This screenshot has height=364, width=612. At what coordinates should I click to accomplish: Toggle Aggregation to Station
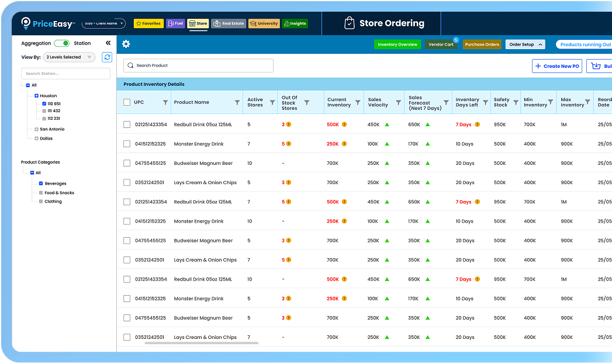click(x=63, y=43)
